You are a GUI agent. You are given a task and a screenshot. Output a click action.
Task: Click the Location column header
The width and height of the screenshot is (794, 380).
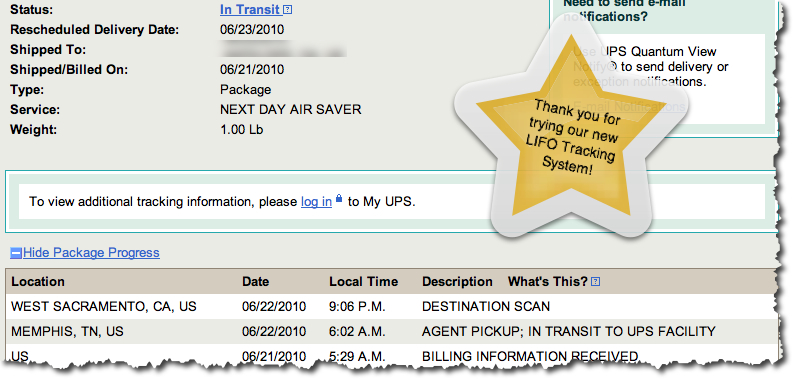point(38,282)
